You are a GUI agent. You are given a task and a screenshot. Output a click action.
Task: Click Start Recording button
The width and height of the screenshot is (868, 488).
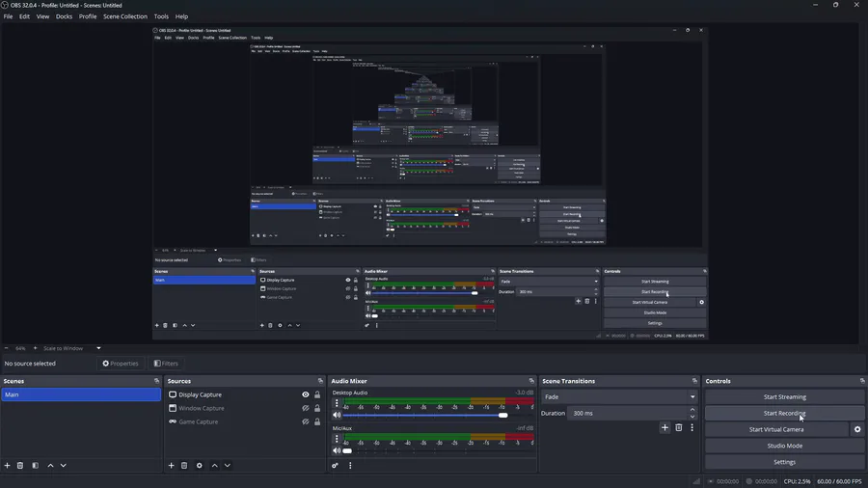coord(784,414)
